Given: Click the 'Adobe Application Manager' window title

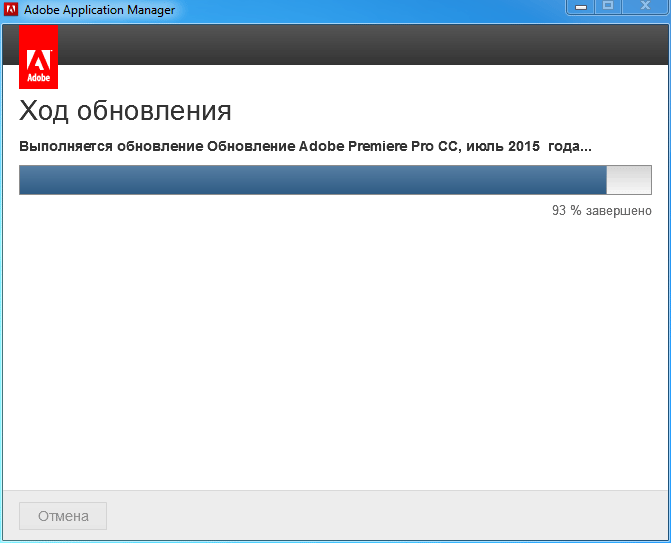Looking at the screenshot, I should point(99,10).
